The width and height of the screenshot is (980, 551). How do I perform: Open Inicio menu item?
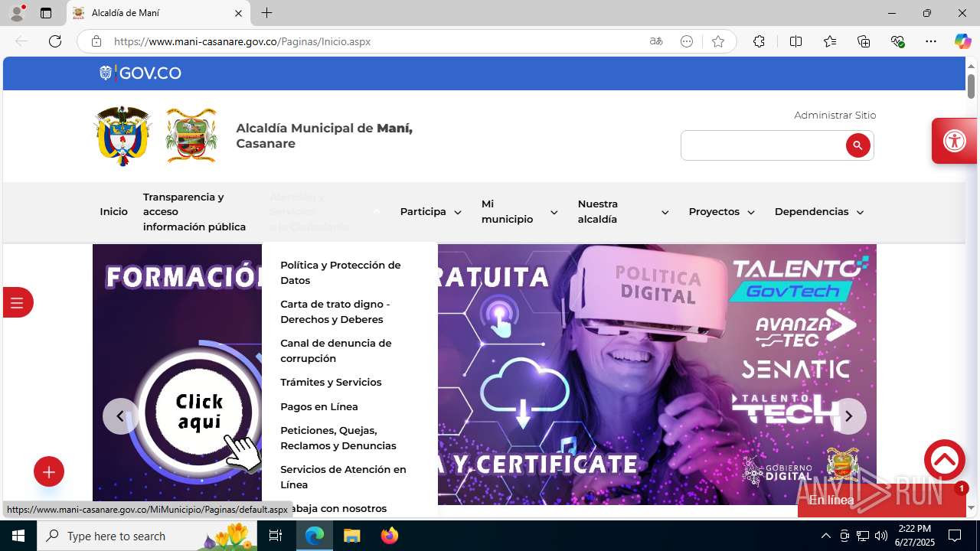click(x=113, y=212)
